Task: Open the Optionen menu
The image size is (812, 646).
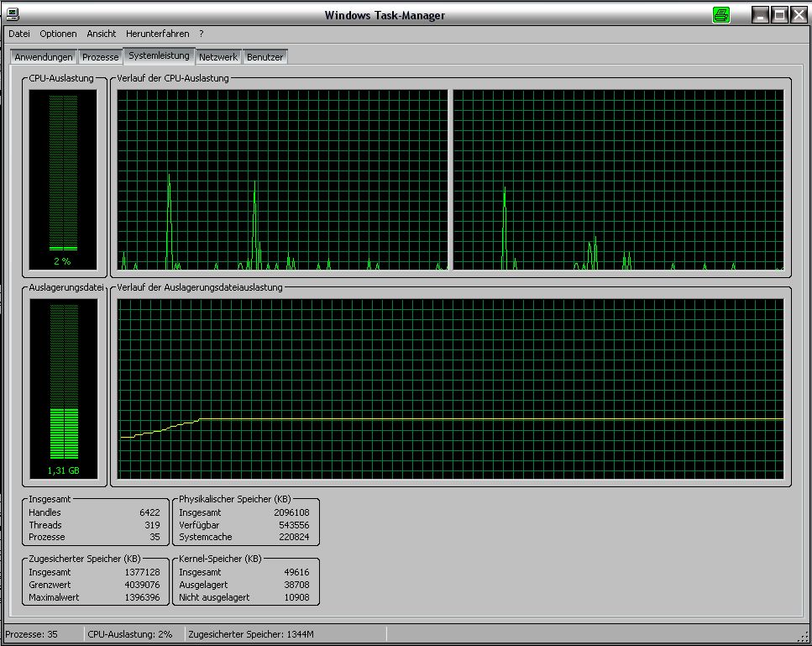Action: point(58,34)
